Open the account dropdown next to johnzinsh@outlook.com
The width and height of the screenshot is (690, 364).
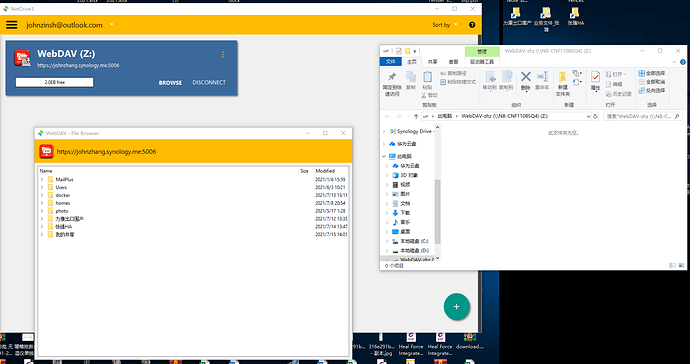112,25
